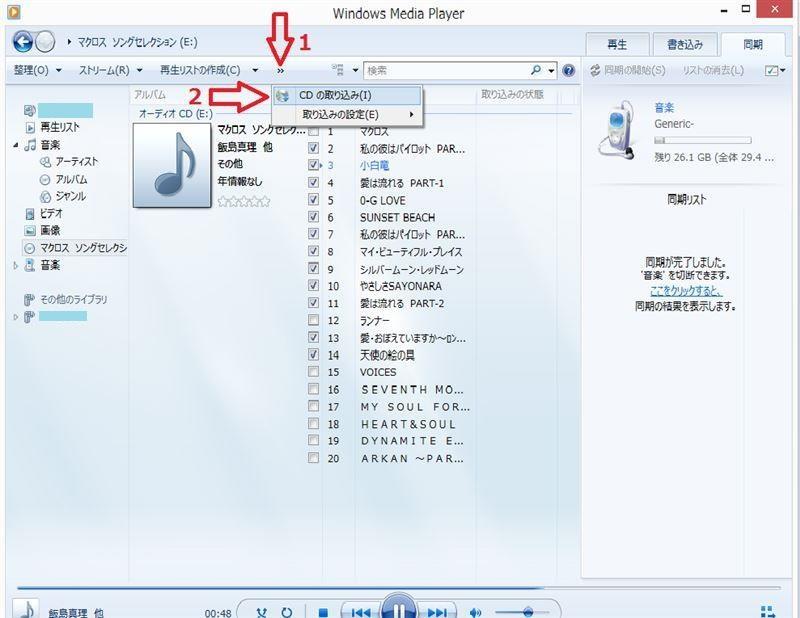This screenshot has height=618, width=800.
Task: Uncheck track 5 0-G LOVE
Action: (314, 200)
